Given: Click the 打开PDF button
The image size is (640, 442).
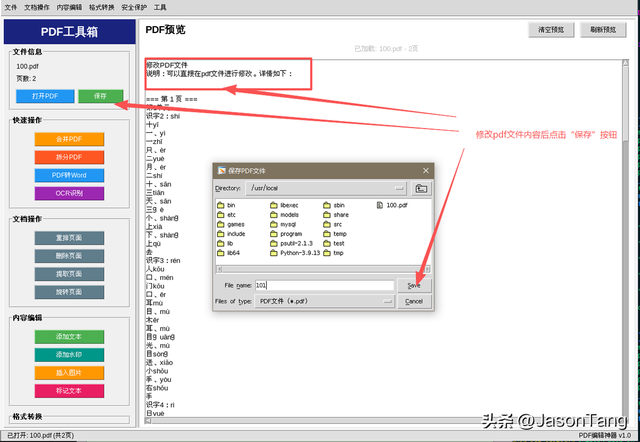Looking at the screenshot, I should click(x=45, y=96).
